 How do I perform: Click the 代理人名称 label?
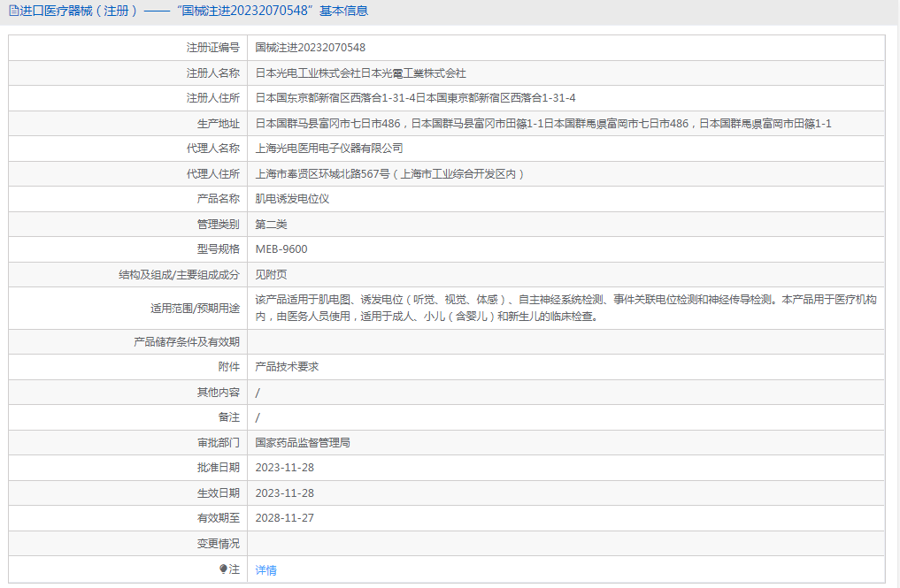click(x=213, y=149)
